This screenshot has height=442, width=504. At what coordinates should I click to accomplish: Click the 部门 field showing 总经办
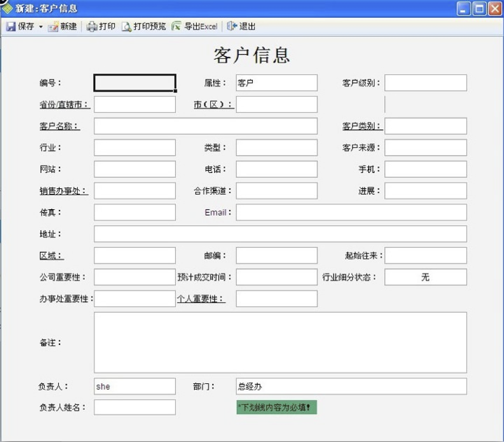point(351,386)
